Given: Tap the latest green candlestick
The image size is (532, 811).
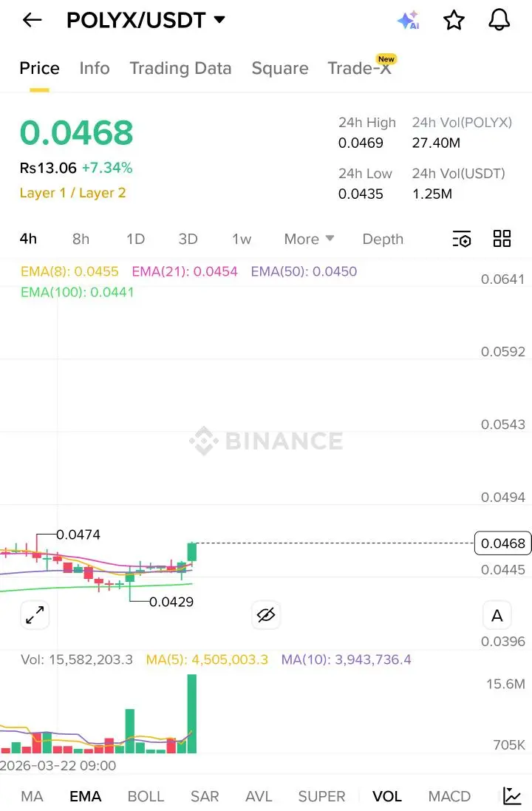Looking at the screenshot, I should [192, 552].
